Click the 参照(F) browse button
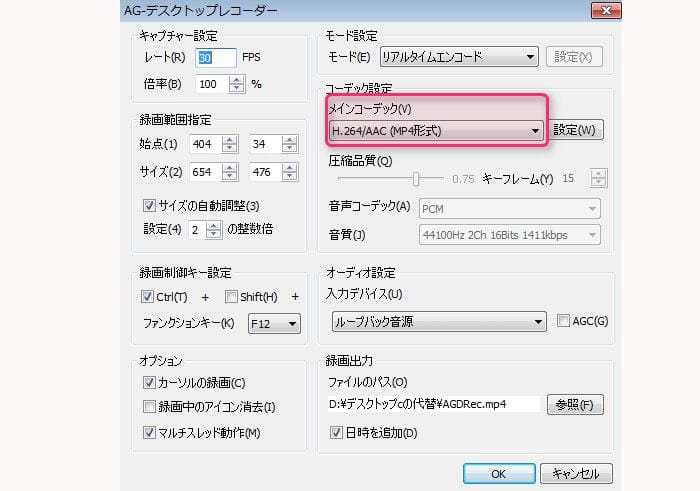Viewport: 700px width, 491px height. [x=575, y=404]
